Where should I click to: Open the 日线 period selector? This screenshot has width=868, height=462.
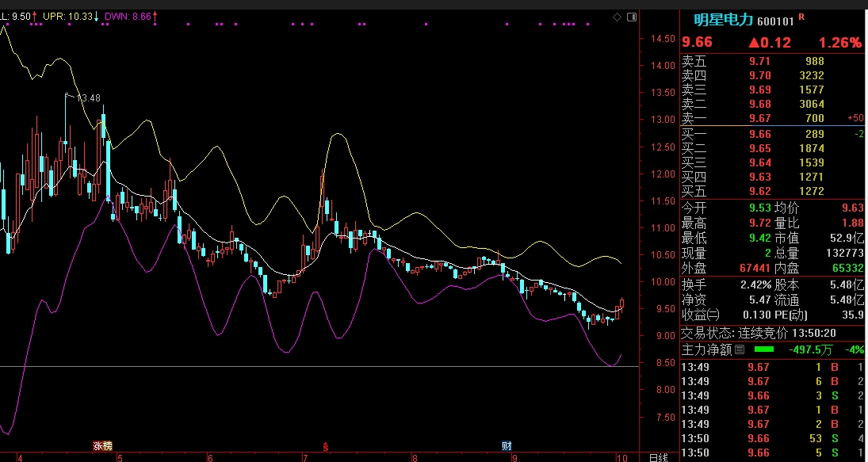click(x=658, y=457)
